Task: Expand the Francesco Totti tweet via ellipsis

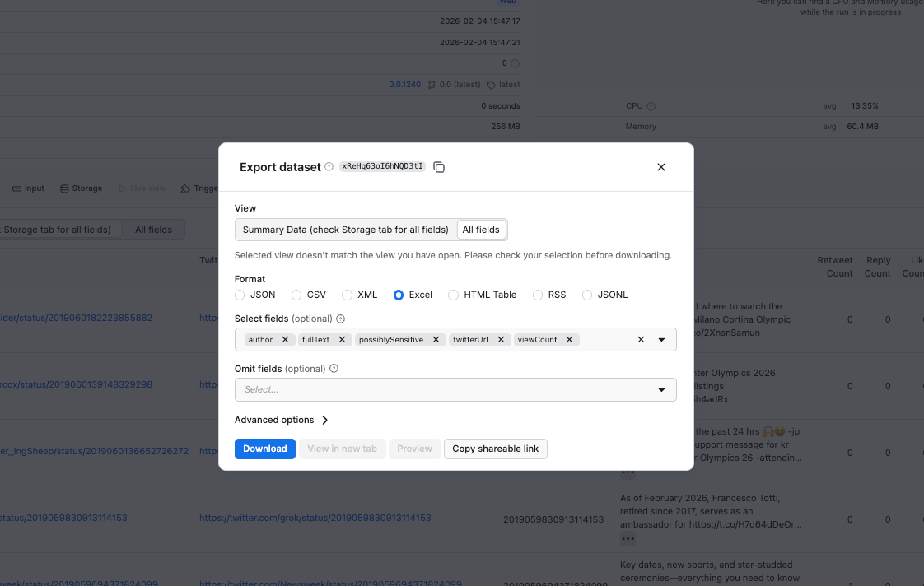Action: point(628,539)
